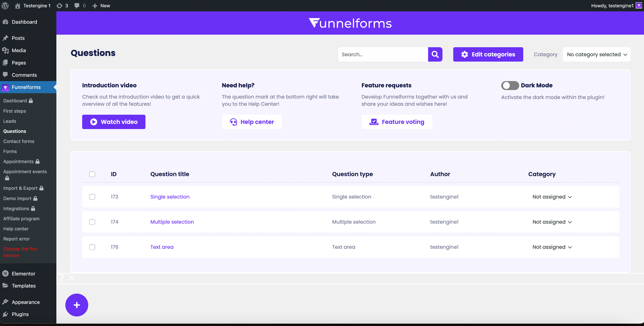644x326 pixels.
Task: Open the Contact forms submenu item
Action: pyautogui.click(x=19, y=141)
